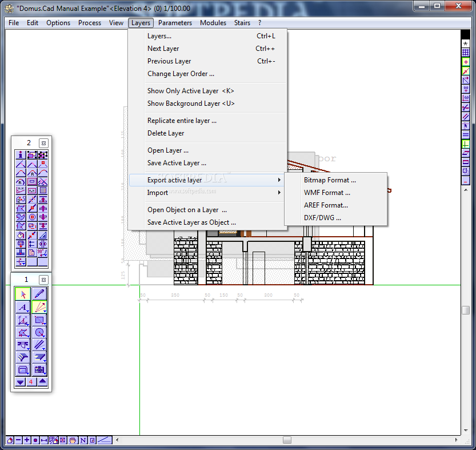
Task: Click the calculator icon in palette 2
Action: click(x=43, y=190)
